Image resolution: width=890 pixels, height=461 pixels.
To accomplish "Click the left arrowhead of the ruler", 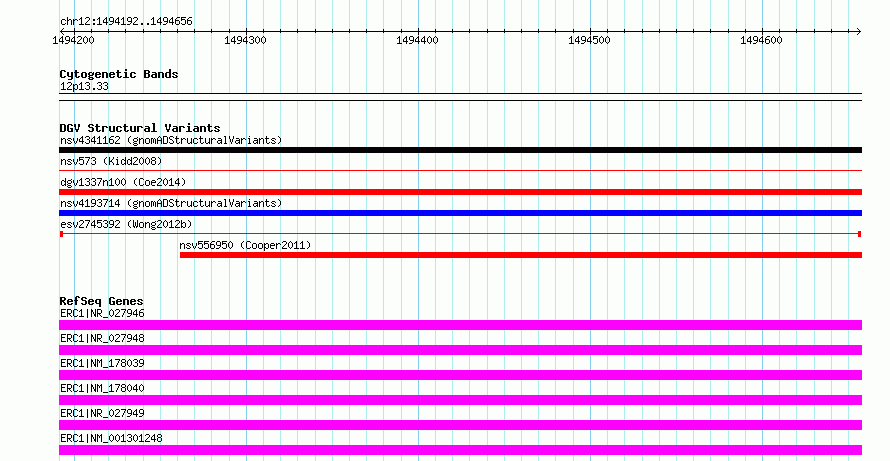I will pos(62,31).
